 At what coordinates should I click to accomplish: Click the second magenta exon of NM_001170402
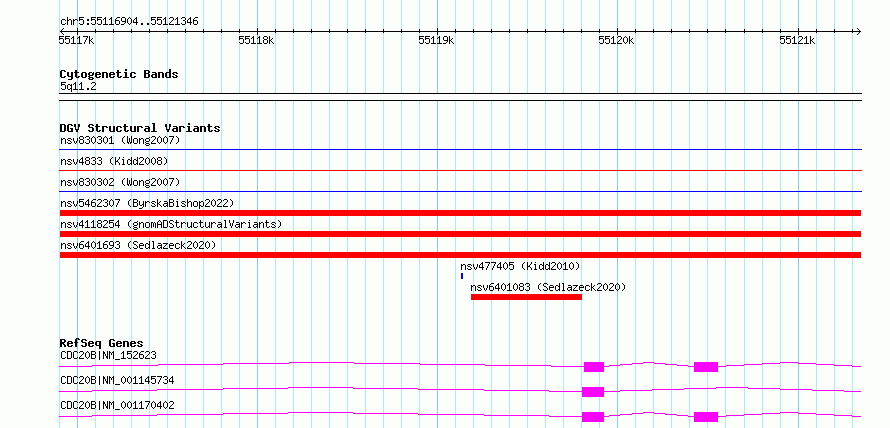coord(706,417)
